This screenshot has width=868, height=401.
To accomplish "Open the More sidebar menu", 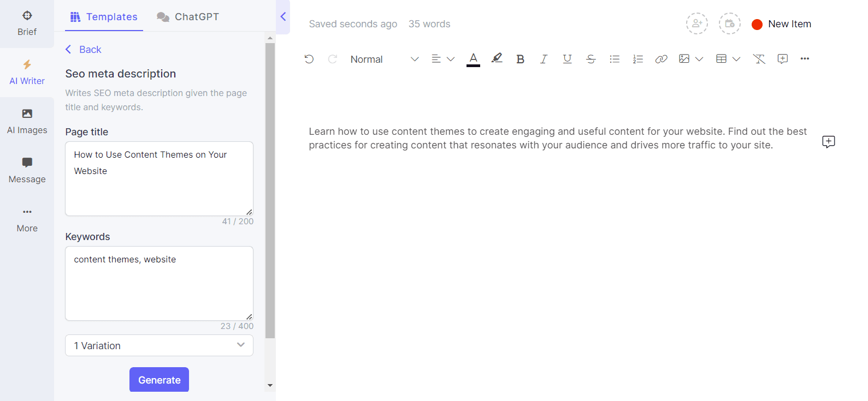I will pyautogui.click(x=27, y=220).
